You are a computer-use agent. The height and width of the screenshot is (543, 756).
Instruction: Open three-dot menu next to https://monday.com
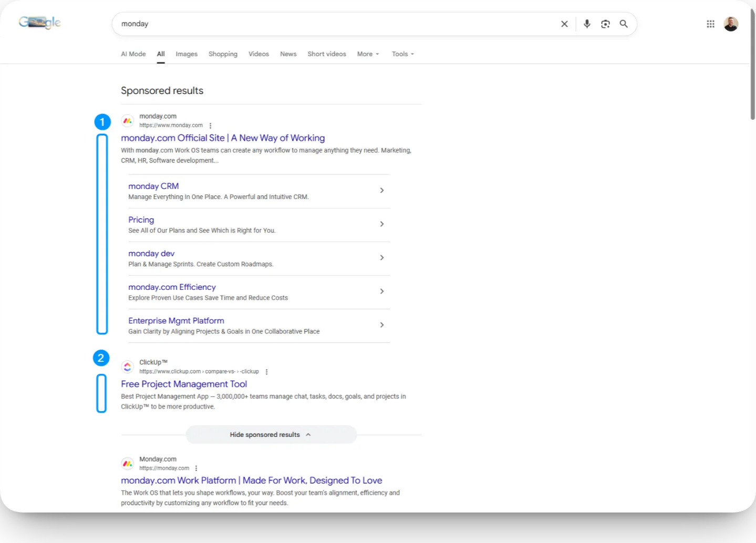coord(196,468)
